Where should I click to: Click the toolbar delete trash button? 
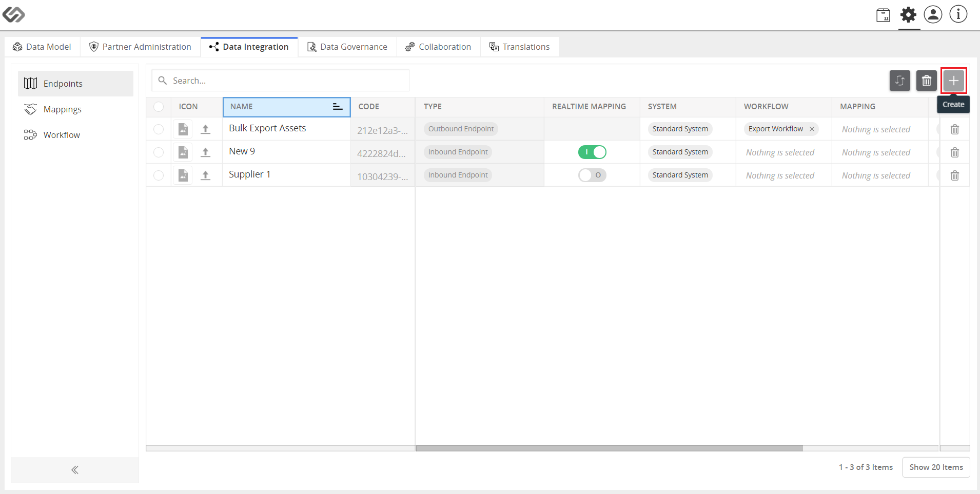[x=927, y=81]
